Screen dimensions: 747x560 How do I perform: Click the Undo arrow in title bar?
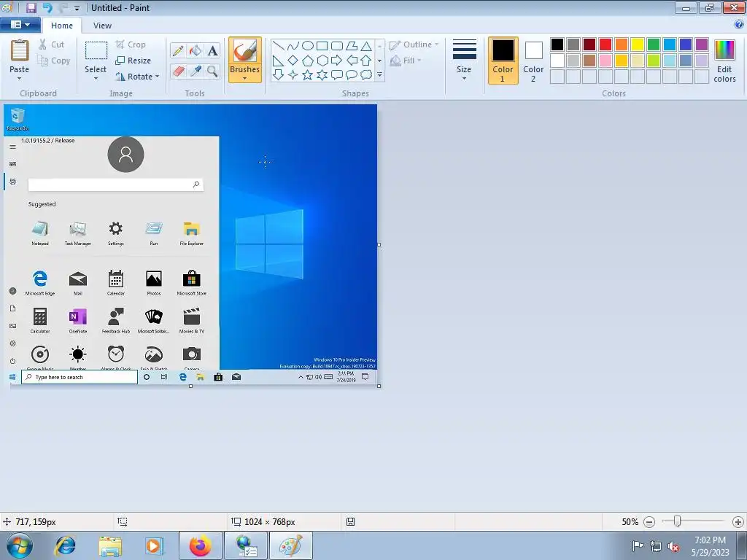click(47, 7)
